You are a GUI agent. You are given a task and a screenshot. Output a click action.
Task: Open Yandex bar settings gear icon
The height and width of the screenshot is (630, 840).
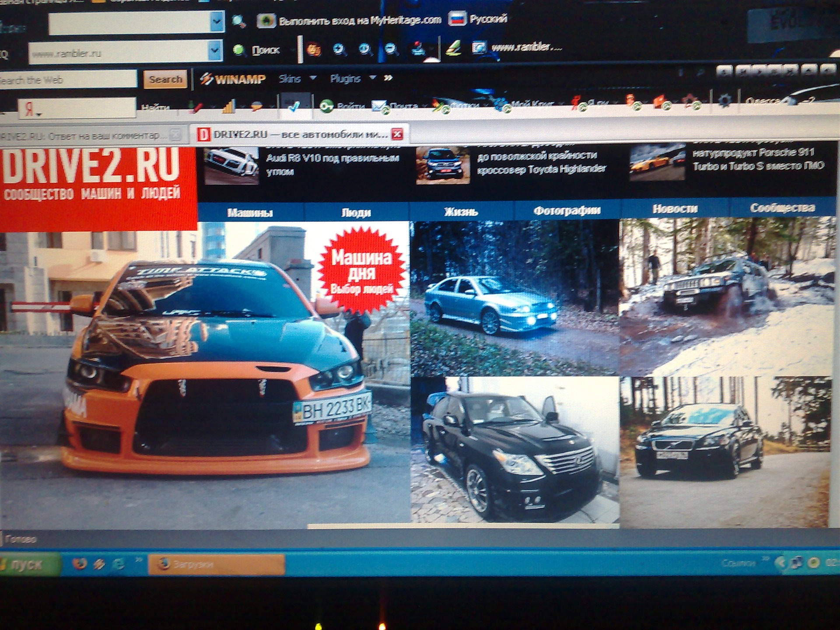(x=724, y=101)
